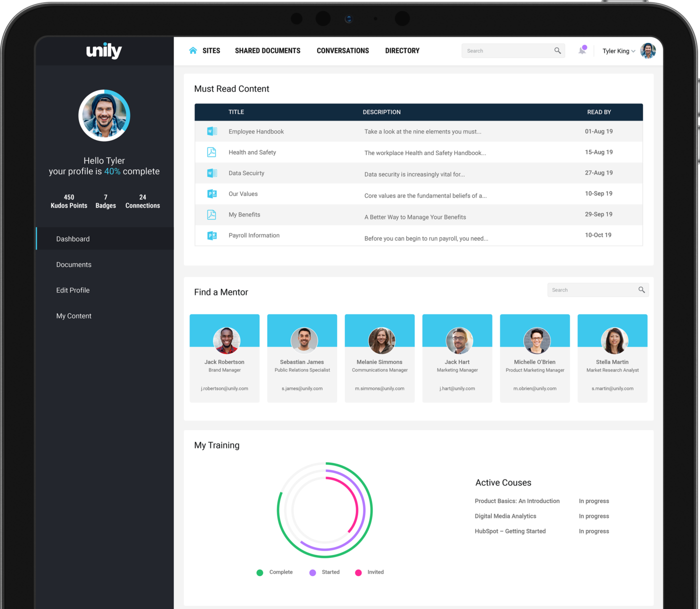This screenshot has width=700, height=609.
Task: Go to the Directory menu item
Action: click(x=402, y=50)
